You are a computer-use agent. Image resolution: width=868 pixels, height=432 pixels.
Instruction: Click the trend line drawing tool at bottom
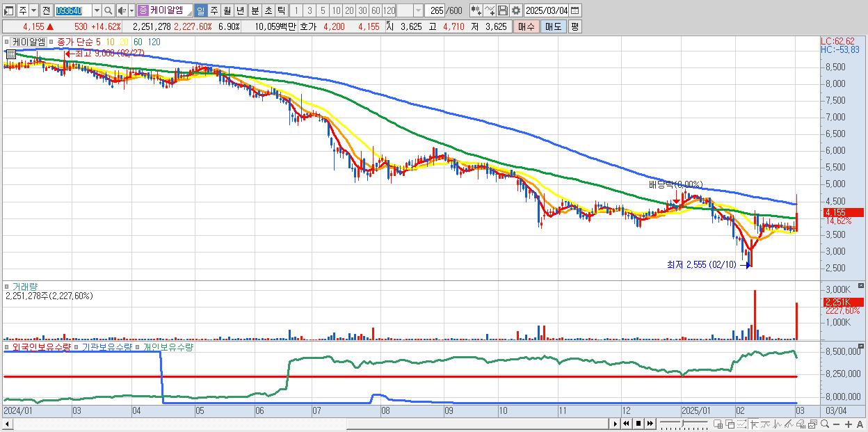(765, 424)
